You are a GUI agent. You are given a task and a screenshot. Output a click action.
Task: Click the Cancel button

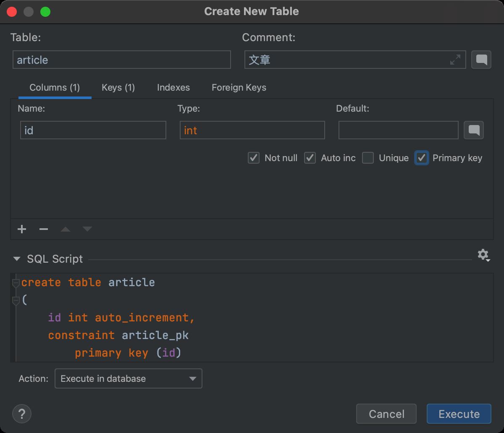[x=386, y=414]
